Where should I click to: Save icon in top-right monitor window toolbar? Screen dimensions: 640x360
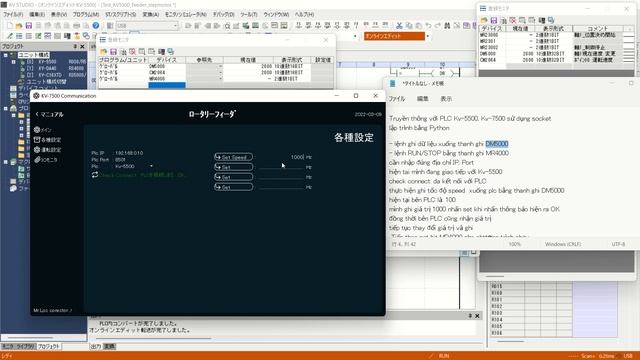coord(493,20)
